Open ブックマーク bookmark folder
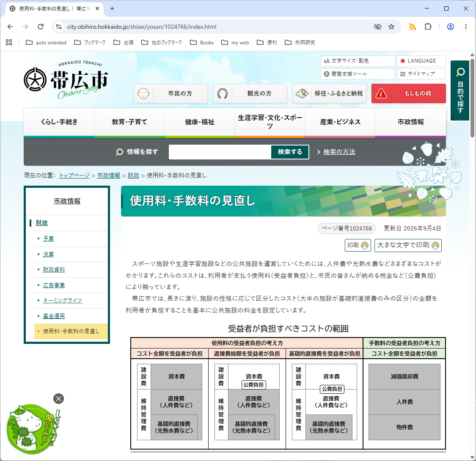This screenshot has height=461, width=476. coord(90,42)
